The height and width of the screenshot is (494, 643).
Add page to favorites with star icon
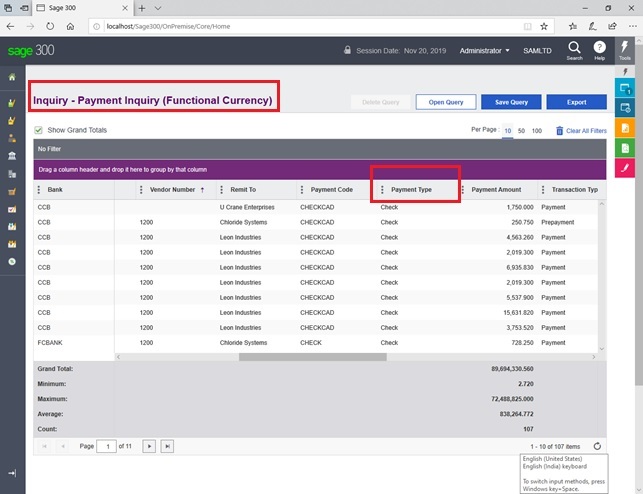(x=544, y=26)
